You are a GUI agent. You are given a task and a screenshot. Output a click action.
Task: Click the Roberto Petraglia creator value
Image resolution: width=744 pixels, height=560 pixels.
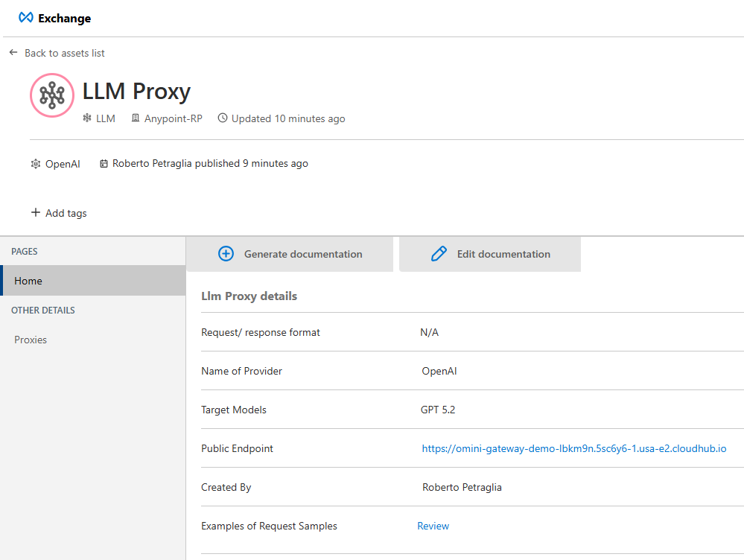pyautogui.click(x=462, y=487)
